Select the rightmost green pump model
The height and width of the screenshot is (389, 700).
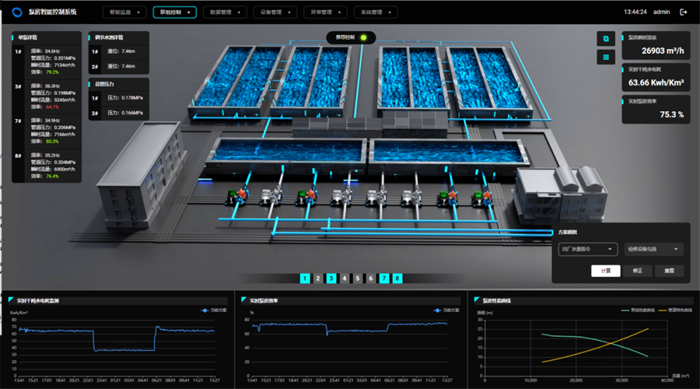coord(482,197)
